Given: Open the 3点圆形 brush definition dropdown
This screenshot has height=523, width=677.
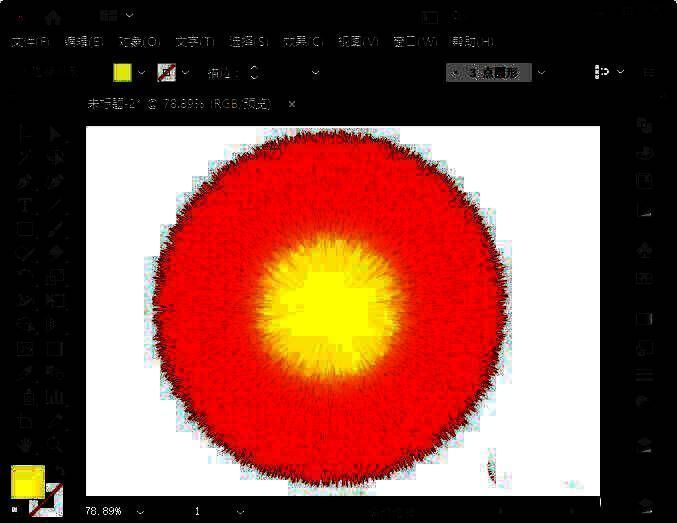Looking at the screenshot, I should tap(542, 72).
